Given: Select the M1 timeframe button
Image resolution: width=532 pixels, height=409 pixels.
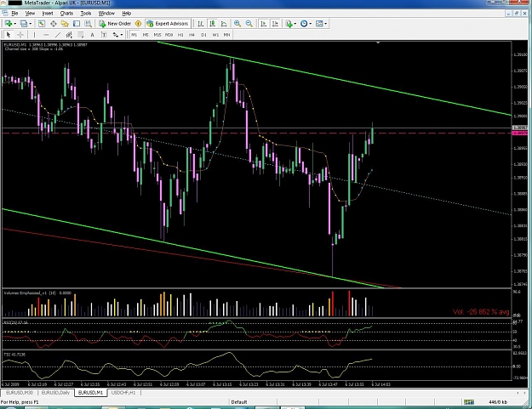Looking at the screenshot, I should pos(134,35).
